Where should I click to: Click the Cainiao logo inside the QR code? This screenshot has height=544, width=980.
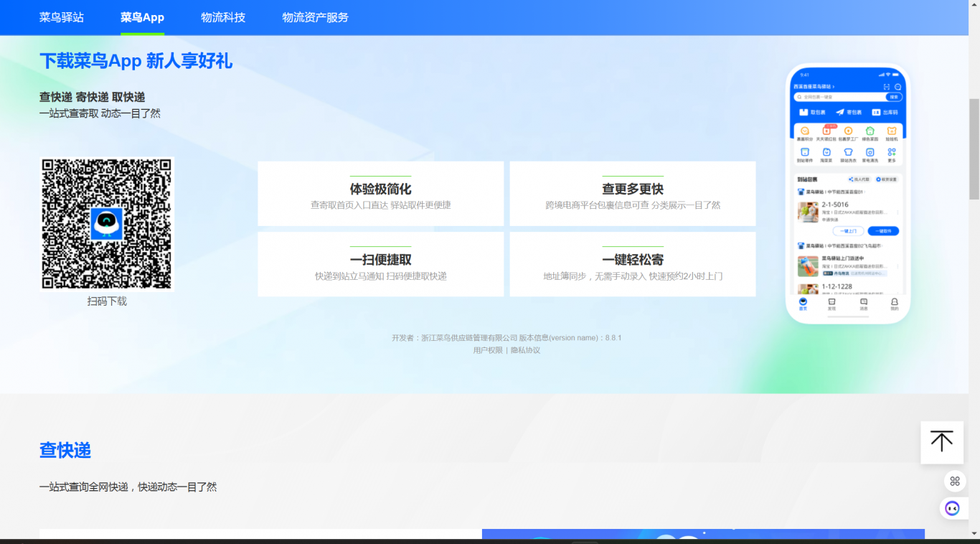coord(107,224)
